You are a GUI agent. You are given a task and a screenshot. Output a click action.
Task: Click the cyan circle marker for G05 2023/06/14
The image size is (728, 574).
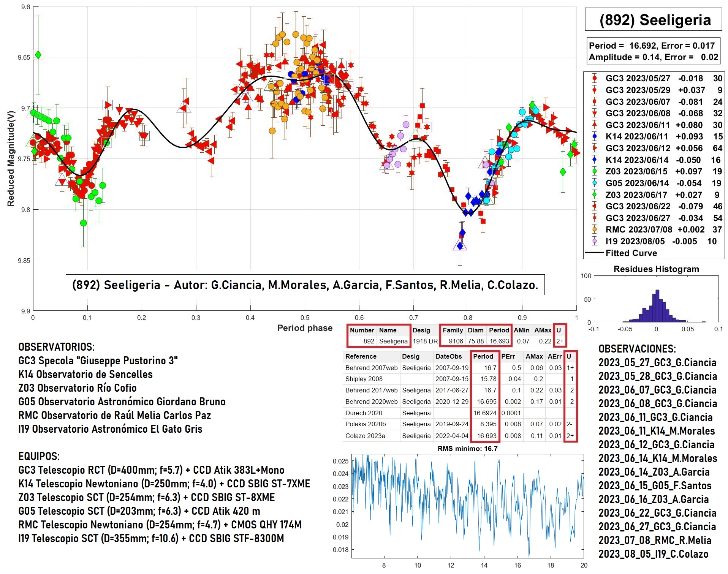pyautogui.click(x=595, y=183)
